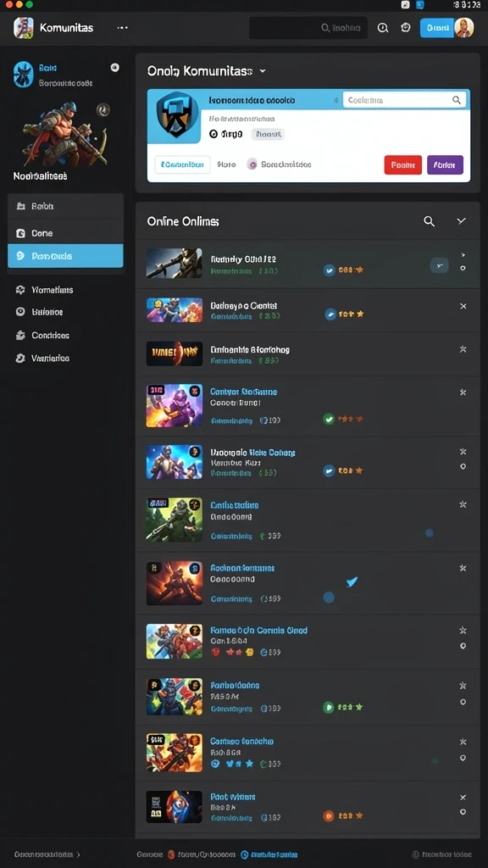Open the blue circled link in bottom bar
This screenshot has height=868, width=488.
pyautogui.click(x=270, y=854)
